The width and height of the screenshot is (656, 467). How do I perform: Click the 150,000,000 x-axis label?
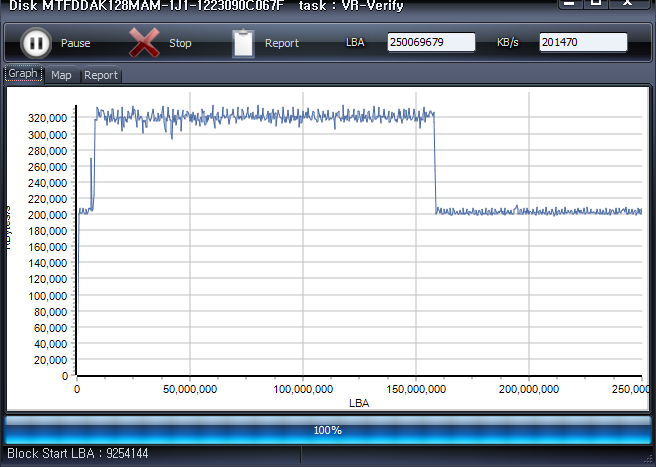[416, 389]
